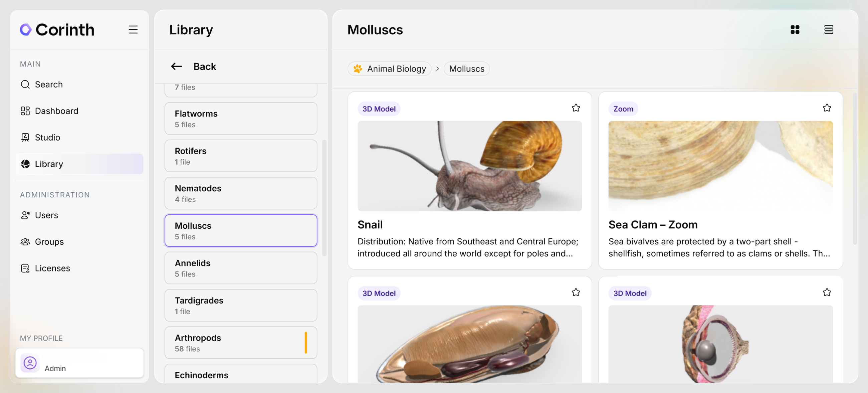Click the Corinth logo icon
The width and height of the screenshot is (868, 393).
pos(26,30)
